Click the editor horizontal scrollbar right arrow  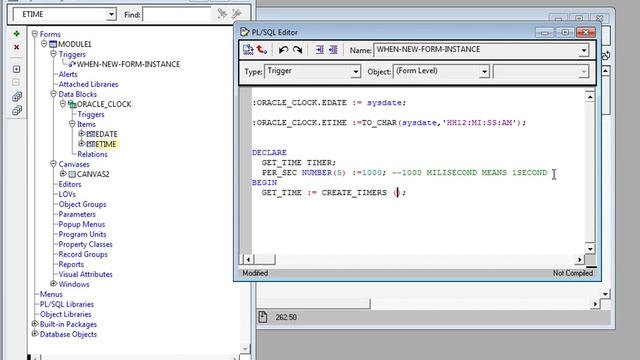[x=580, y=259]
